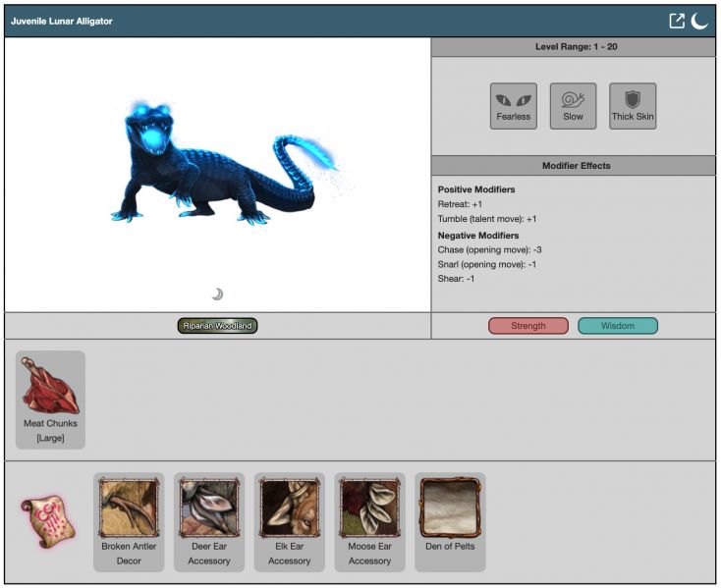This screenshot has width=721, height=588.
Task: Click the teal Wisdom stat button
Action: pyautogui.click(x=618, y=326)
